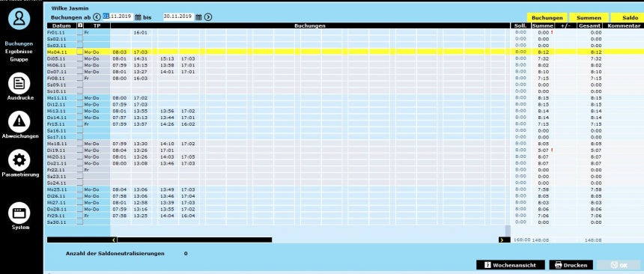The width and height of the screenshot is (644, 274).
Task: Open calendar picker beside end date 30.11.2019
Action: (x=198, y=17)
